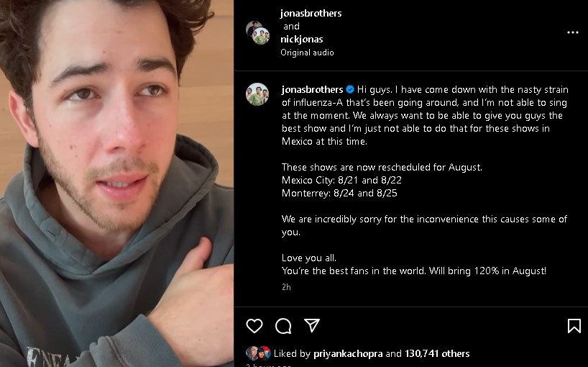Open comments via the speech bubble icon
This screenshot has height=367, width=588.
coord(283,326)
